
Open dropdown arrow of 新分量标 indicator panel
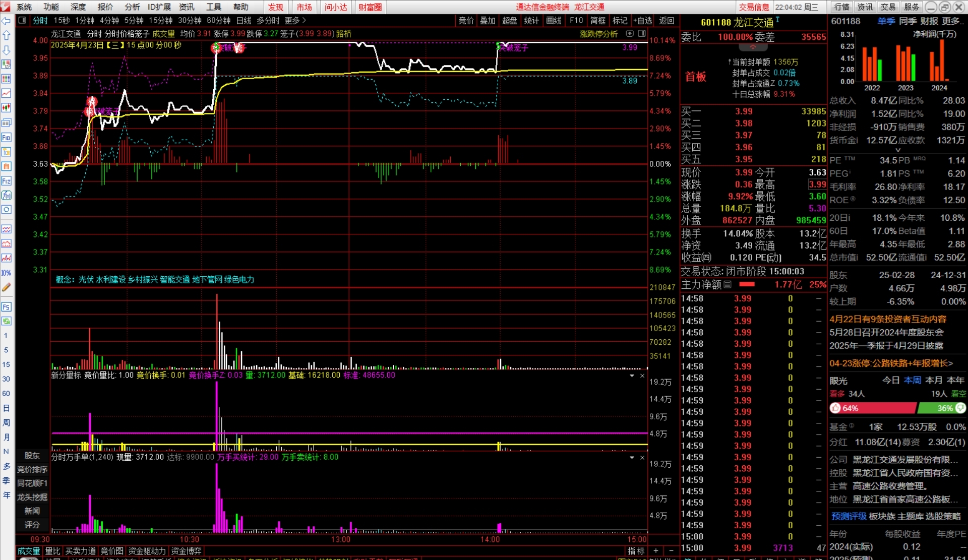(x=632, y=376)
